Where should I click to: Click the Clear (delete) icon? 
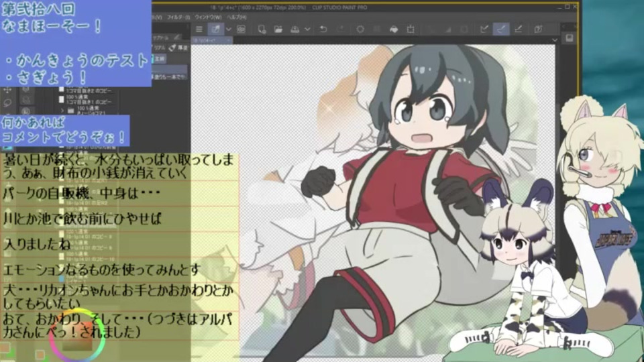click(360, 29)
